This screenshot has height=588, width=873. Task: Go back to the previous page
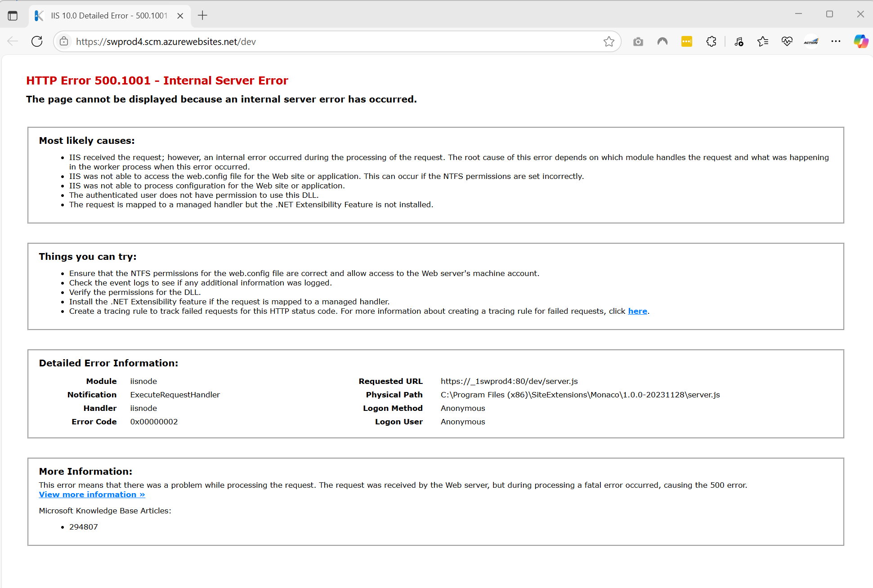point(12,41)
